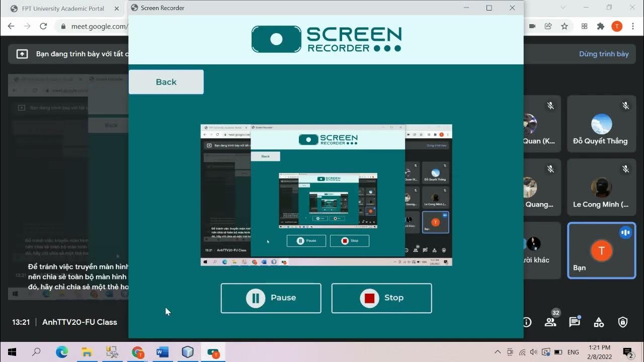Click the Bạn self-view tile
The image size is (644, 362).
coord(601,250)
